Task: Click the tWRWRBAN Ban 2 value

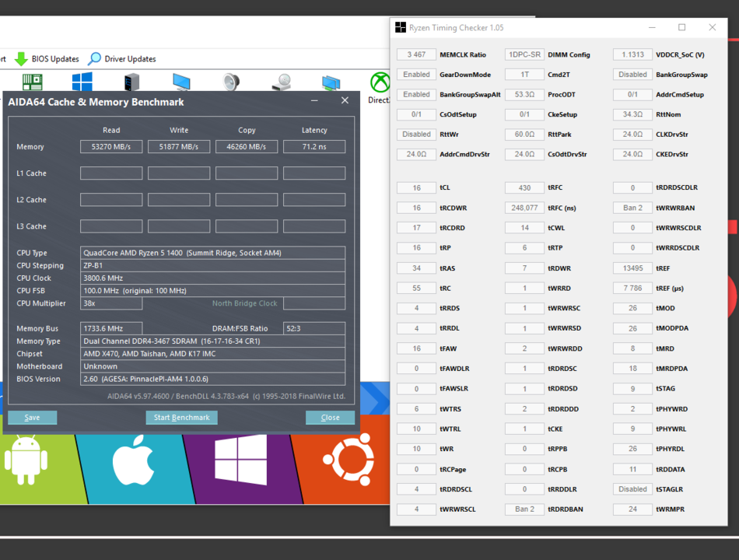Action: tap(632, 208)
